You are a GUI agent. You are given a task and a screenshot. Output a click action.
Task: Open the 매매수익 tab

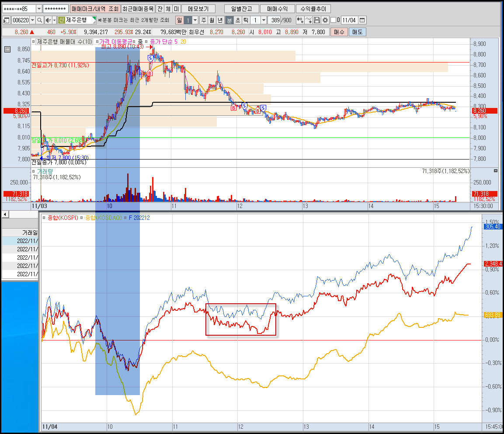(x=278, y=9)
